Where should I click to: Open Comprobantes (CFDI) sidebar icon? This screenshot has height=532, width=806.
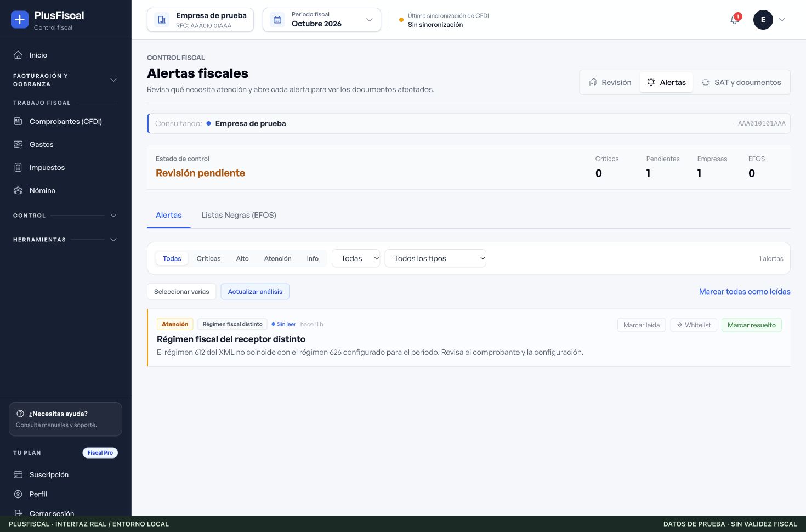pos(18,121)
